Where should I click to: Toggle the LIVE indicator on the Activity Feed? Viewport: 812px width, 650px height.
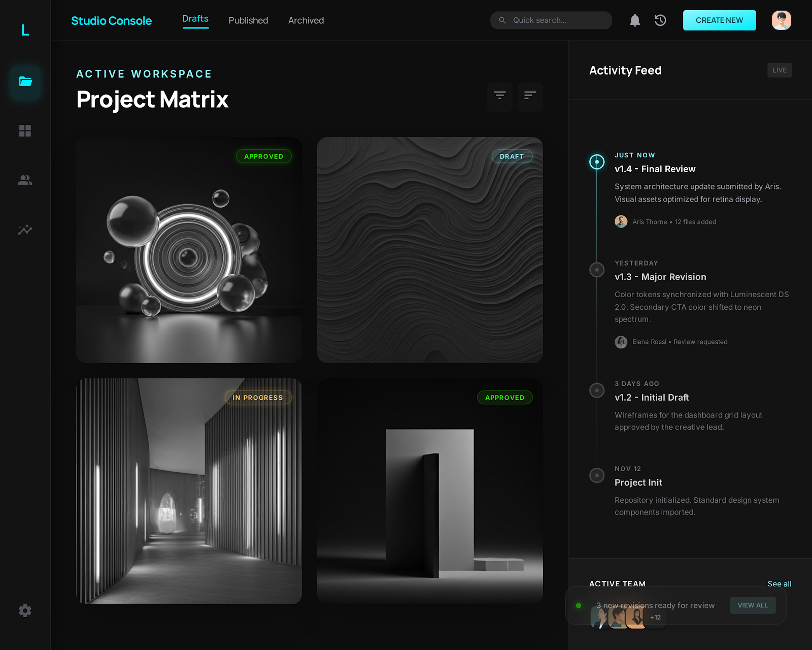779,70
